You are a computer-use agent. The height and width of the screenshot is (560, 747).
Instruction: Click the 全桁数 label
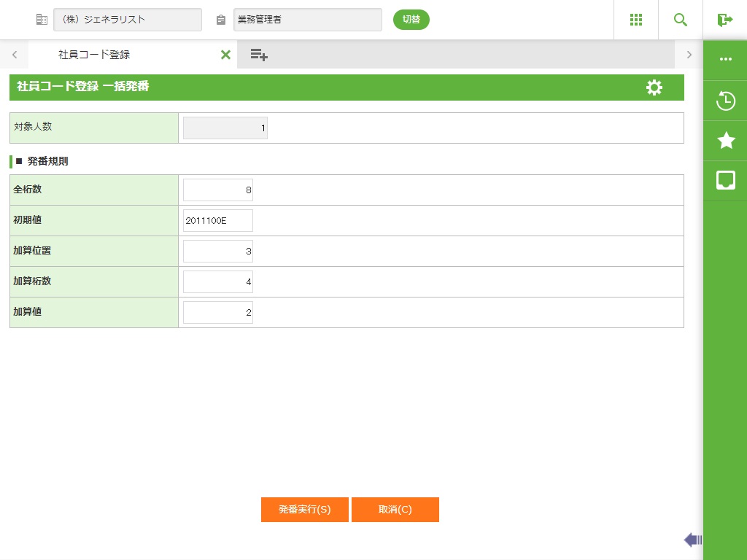tap(28, 189)
